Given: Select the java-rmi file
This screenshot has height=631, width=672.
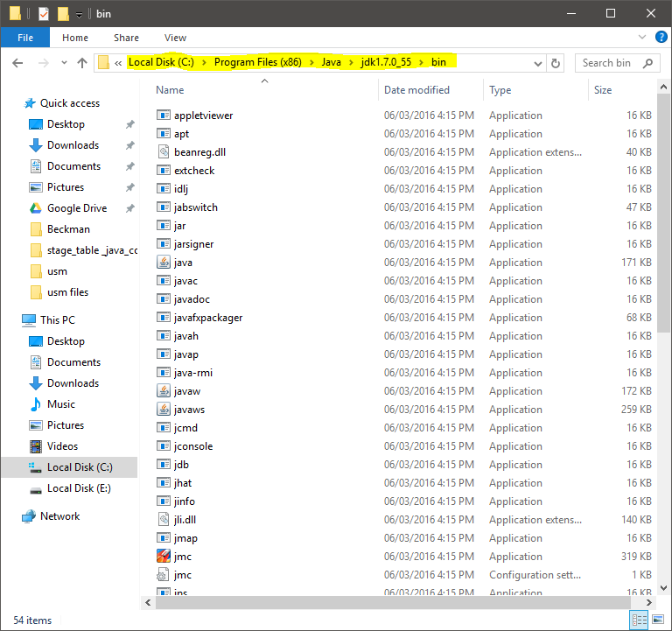Looking at the screenshot, I should click(x=193, y=373).
